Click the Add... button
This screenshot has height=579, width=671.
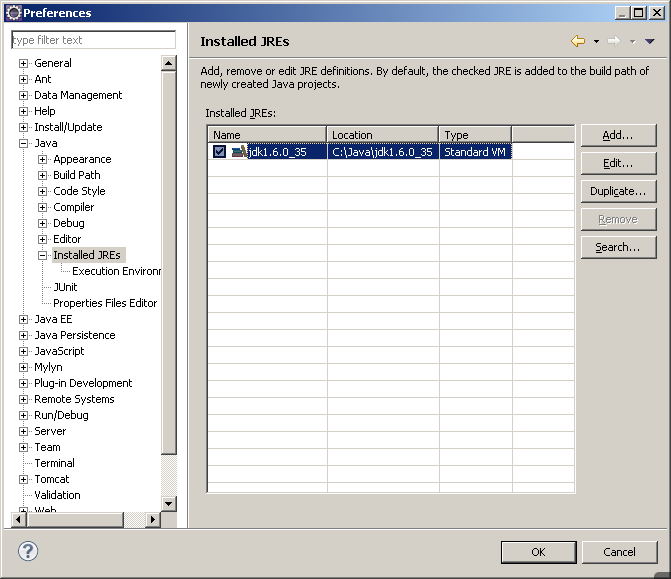(618, 136)
